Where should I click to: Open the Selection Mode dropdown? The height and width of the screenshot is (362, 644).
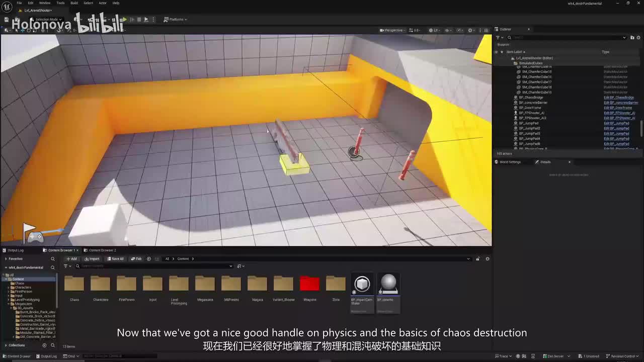[46, 20]
